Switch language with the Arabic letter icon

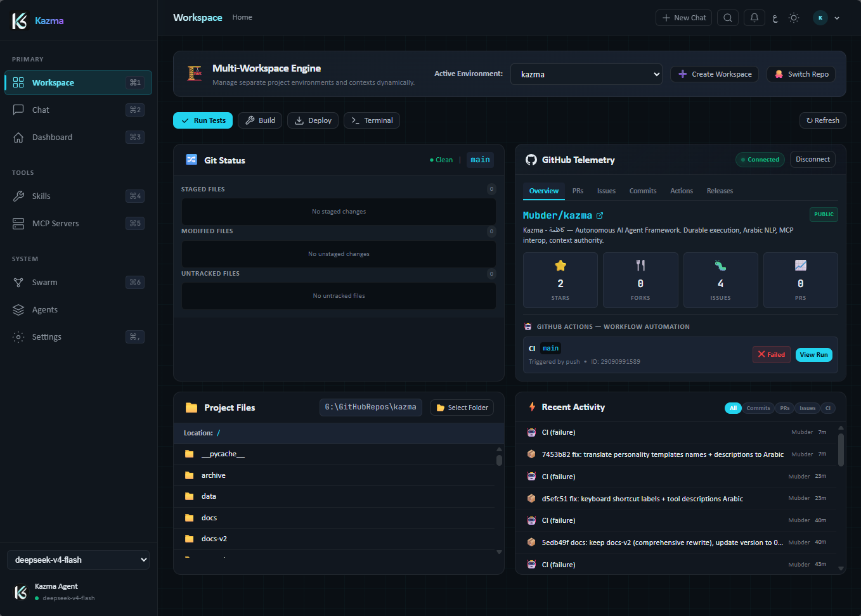pyautogui.click(x=775, y=18)
